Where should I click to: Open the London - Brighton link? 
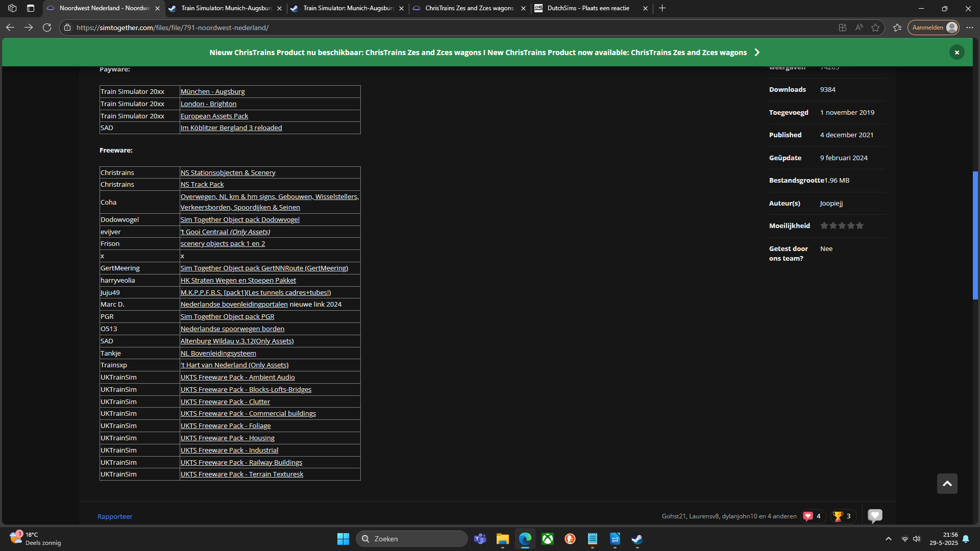tap(208, 104)
